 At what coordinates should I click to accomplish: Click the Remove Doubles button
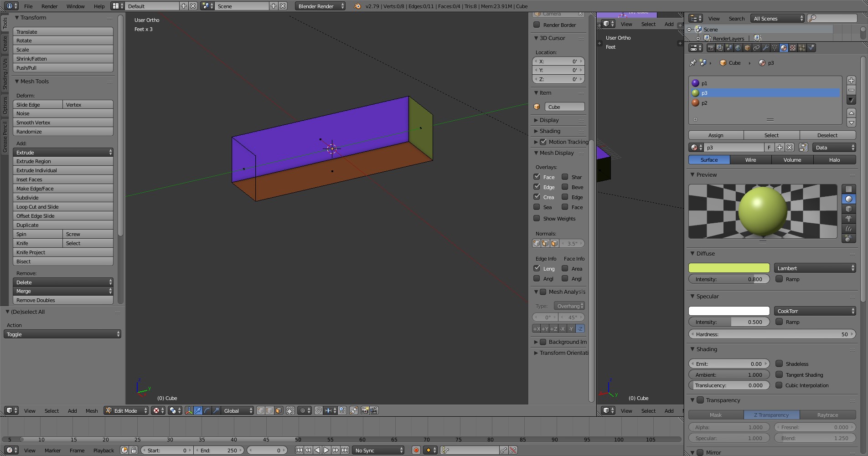[x=63, y=300]
